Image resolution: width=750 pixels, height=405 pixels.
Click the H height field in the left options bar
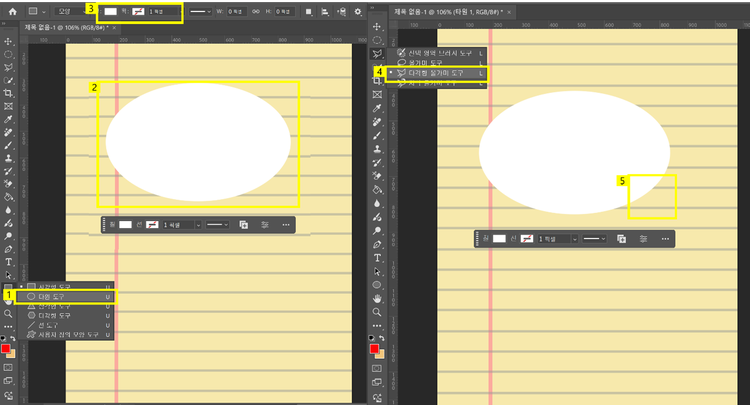point(284,11)
